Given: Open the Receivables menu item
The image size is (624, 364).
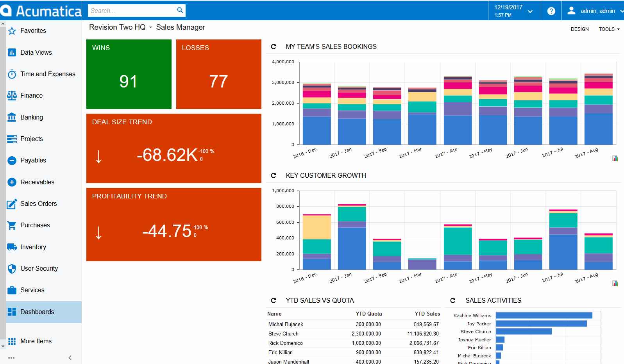Looking at the screenshot, I should [44, 182].
